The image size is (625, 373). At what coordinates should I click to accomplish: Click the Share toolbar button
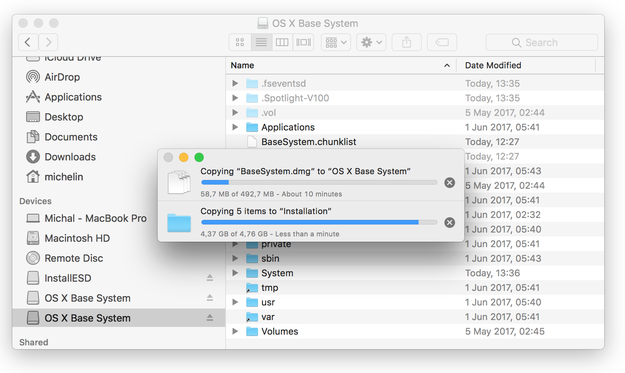(x=407, y=42)
